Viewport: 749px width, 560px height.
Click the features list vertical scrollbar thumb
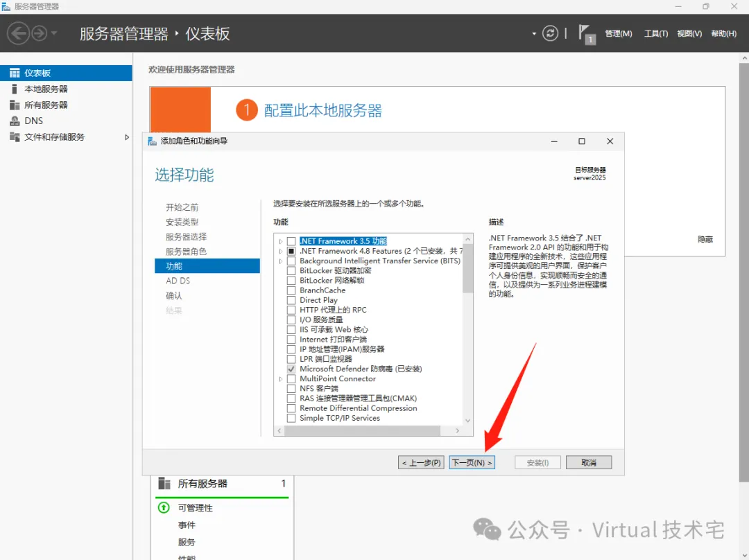467,268
